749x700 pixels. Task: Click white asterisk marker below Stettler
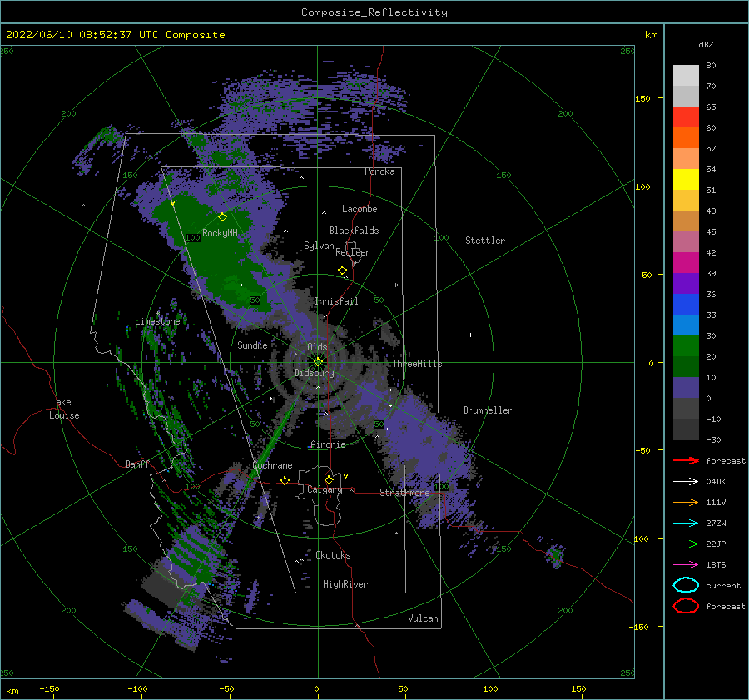point(395,285)
